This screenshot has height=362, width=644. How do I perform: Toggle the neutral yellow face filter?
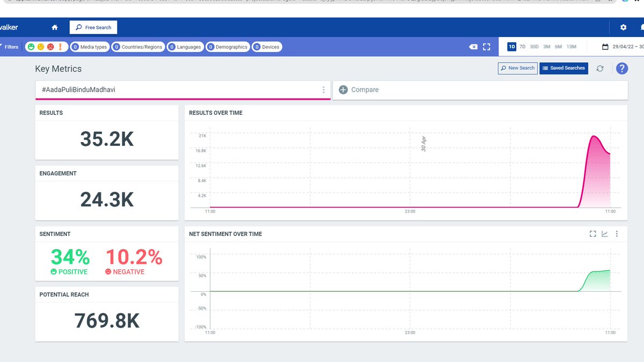pyautogui.click(x=41, y=47)
